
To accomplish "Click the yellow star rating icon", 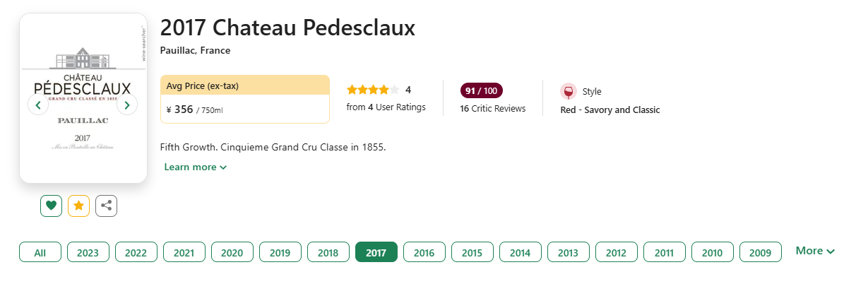I will 78,206.
